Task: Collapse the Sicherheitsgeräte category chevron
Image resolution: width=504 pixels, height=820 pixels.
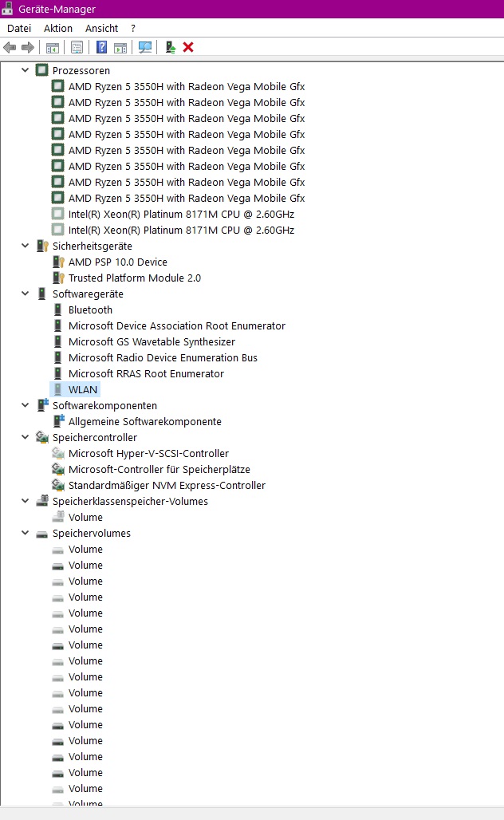Action: pyautogui.click(x=25, y=246)
